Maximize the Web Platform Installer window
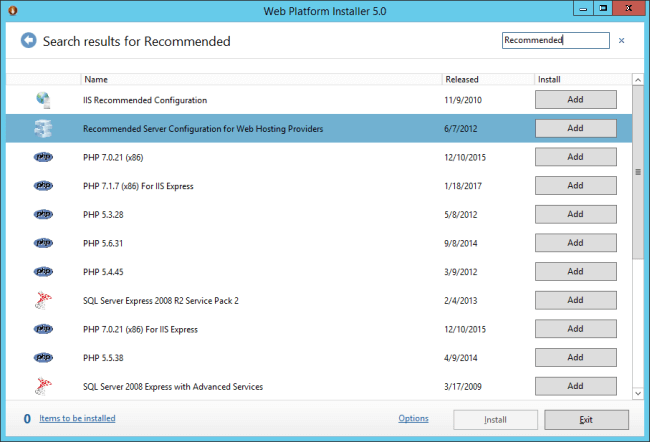This screenshot has width=650, height=442. 603,8
